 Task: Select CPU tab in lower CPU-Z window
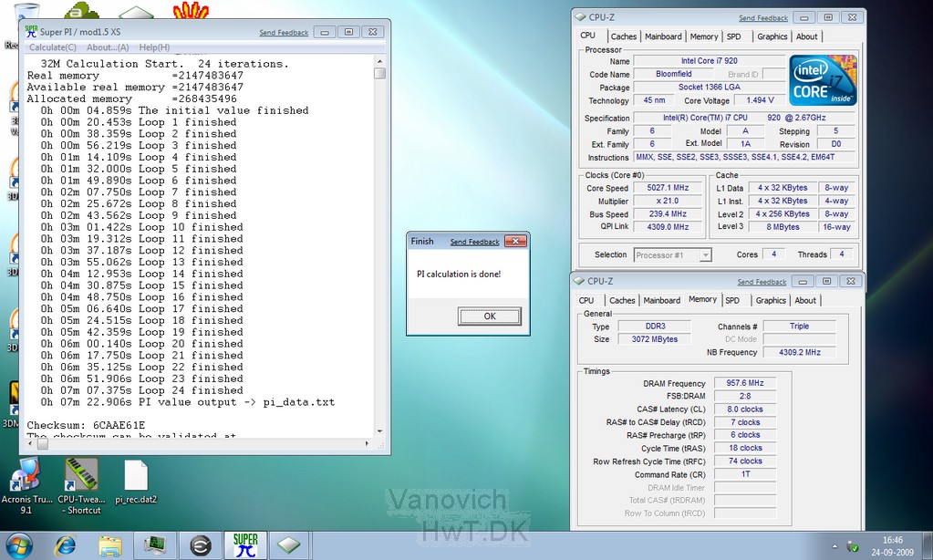pos(586,301)
